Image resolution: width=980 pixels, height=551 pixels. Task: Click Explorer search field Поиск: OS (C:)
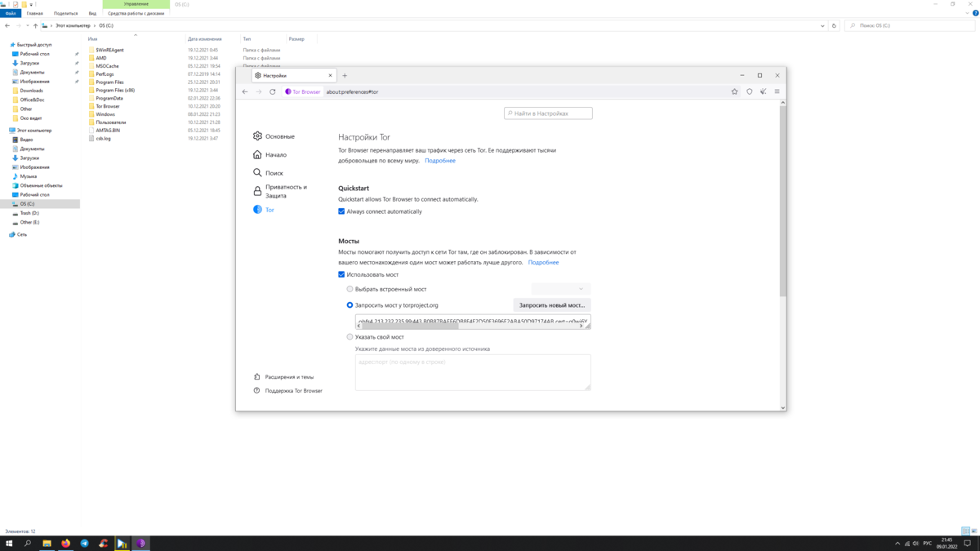(911, 26)
